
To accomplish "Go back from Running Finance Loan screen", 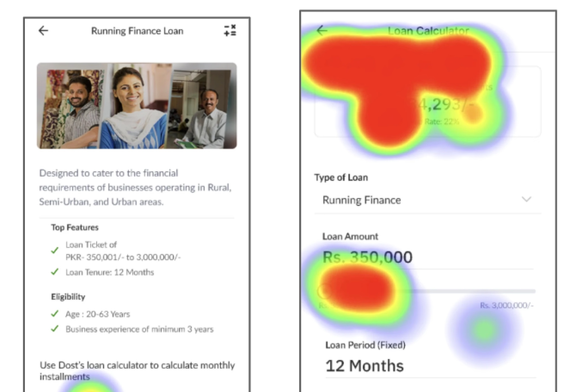I will pos(43,31).
